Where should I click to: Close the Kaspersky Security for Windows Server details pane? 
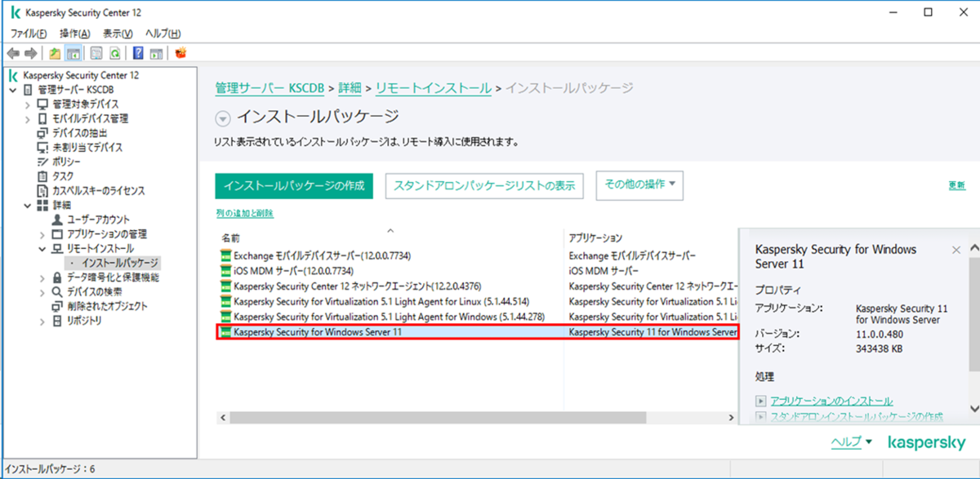coord(956,250)
